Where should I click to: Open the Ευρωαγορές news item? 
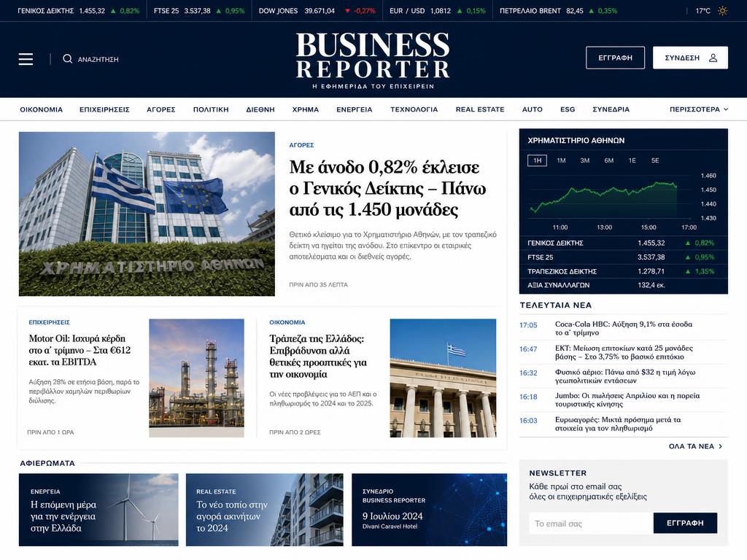624,424
